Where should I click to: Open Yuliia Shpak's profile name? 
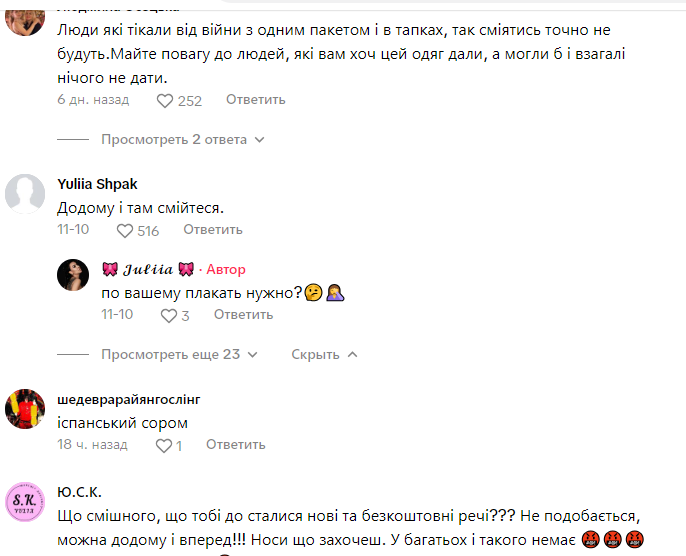[x=97, y=184]
